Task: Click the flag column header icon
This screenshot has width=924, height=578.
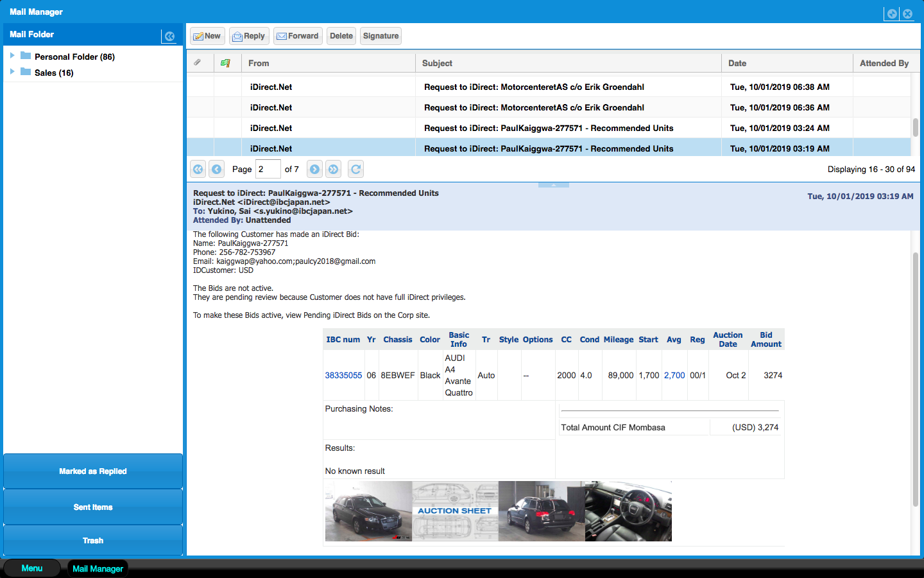Action: point(225,63)
